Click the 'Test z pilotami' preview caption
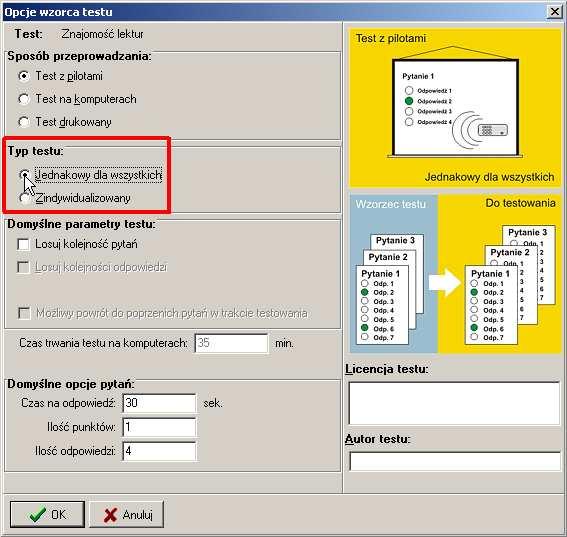This screenshot has width=567, height=537. click(391, 38)
